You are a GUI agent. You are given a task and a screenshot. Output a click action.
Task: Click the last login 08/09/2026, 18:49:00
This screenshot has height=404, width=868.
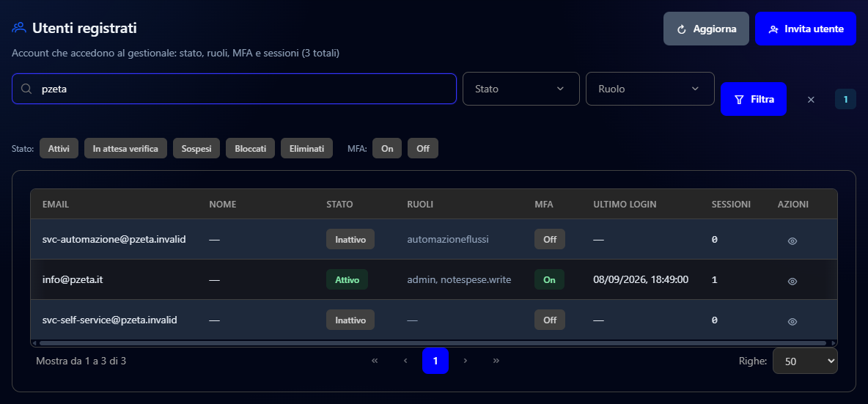[641, 279]
